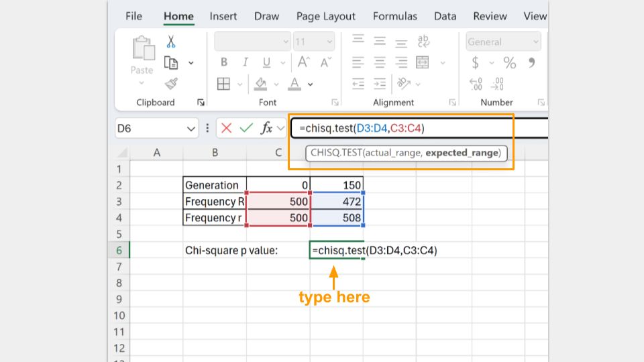Open underline style dropdown arrow
This screenshot has height=362, width=644.
[282, 63]
